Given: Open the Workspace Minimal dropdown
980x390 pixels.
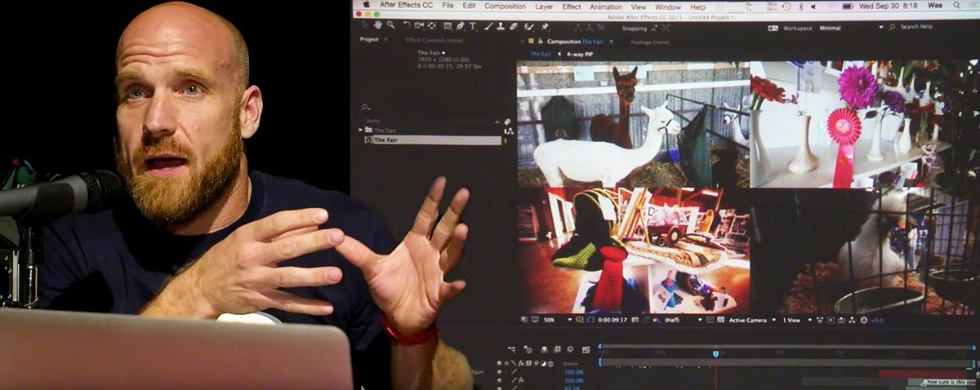Looking at the screenshot, I should [x=849, y=28].
